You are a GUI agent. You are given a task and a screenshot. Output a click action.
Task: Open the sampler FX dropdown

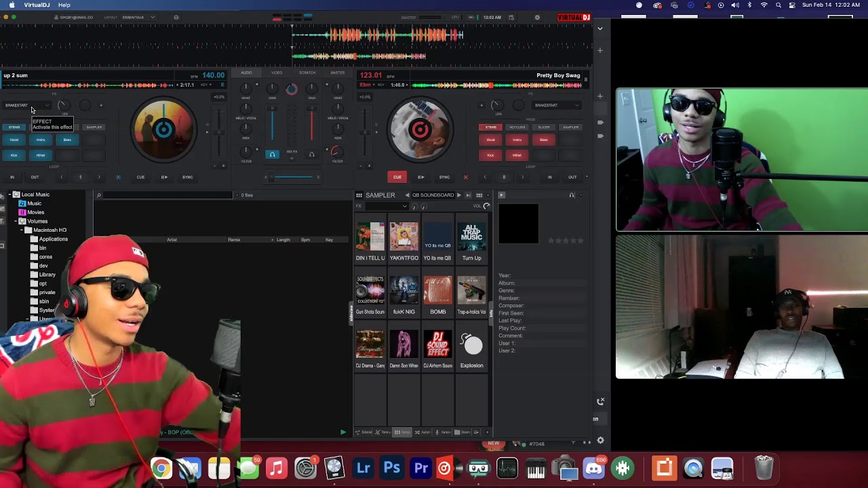387,206
